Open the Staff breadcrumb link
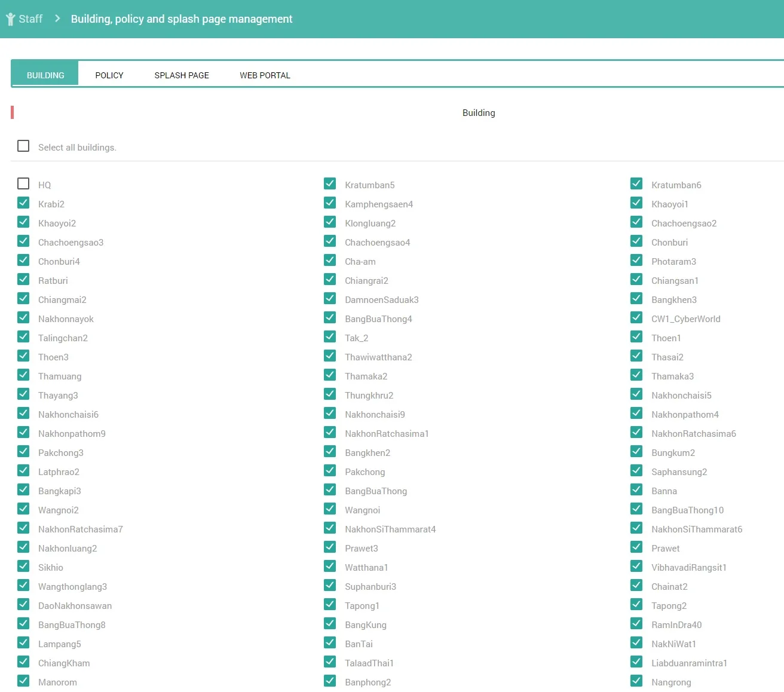784x692 pixels. point(30,19)
